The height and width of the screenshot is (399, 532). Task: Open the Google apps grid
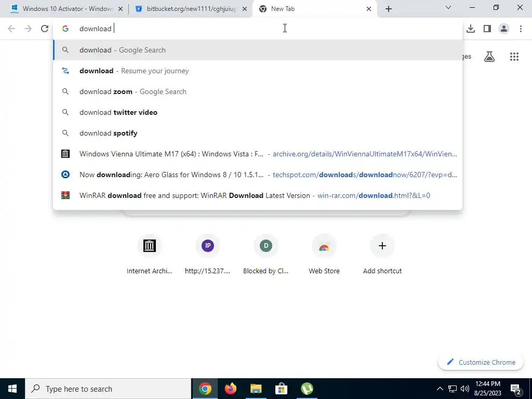pos(514,57)
